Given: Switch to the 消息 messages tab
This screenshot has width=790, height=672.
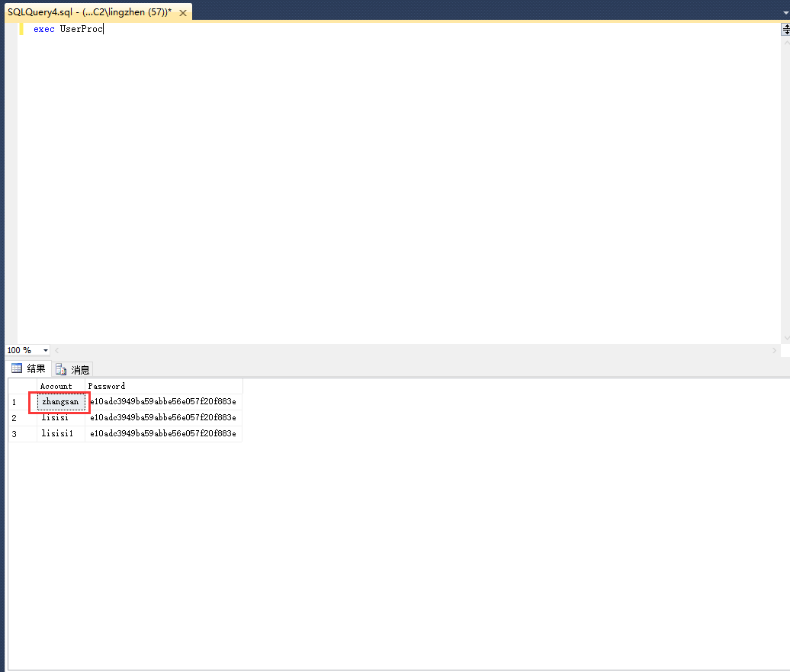Looking at the screenshot, I should click(80, 368).
